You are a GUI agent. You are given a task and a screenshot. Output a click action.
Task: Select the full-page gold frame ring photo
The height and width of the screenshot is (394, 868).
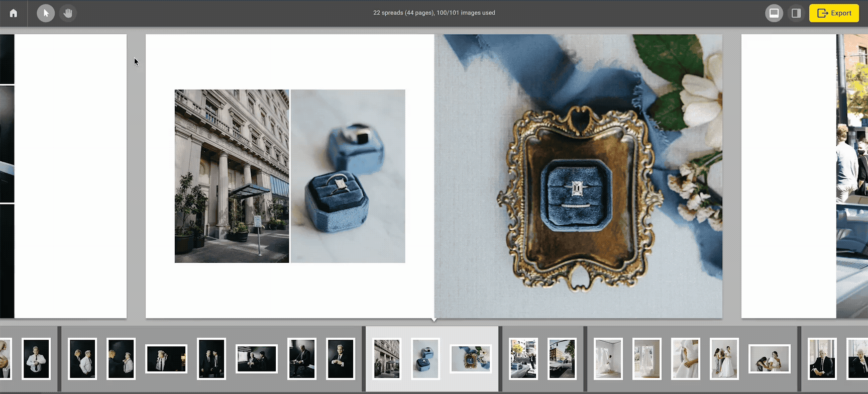pos(578,176)
